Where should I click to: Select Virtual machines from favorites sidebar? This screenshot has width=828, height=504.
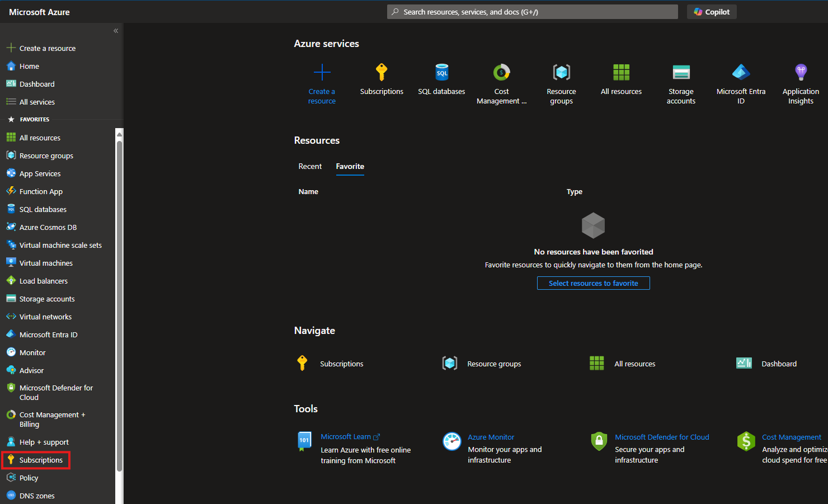(x=45, y=262)
